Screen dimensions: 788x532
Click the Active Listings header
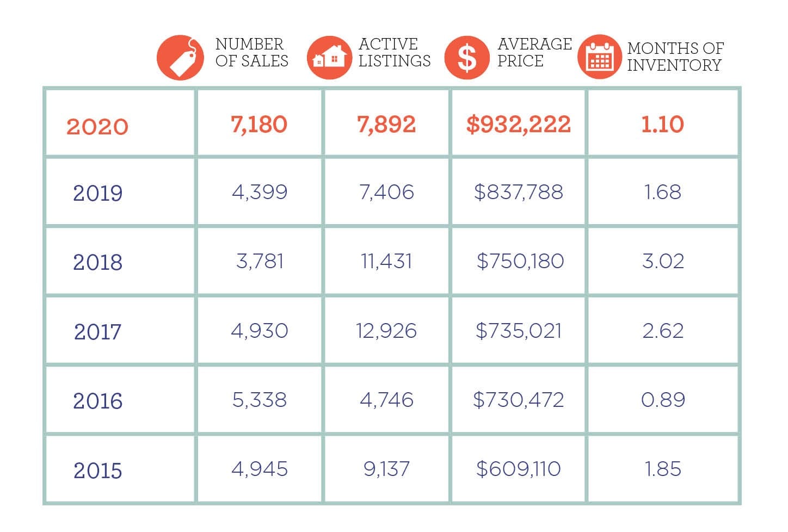tap(394, 52)
